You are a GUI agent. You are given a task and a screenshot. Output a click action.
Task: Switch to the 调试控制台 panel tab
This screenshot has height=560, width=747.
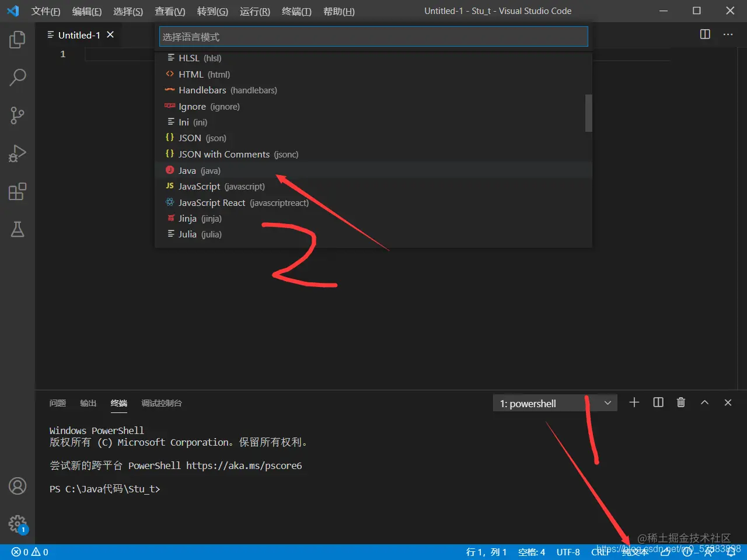pos(162,403)
